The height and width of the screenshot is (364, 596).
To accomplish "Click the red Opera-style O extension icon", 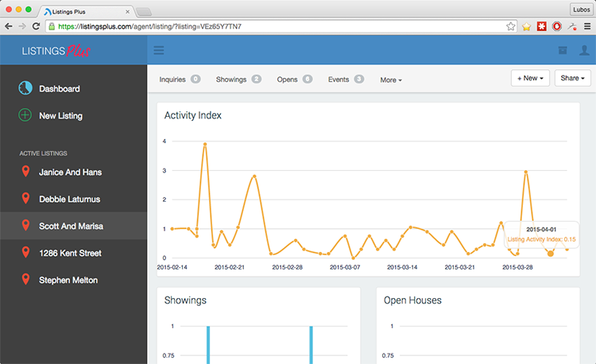I will tap(557, 26).
